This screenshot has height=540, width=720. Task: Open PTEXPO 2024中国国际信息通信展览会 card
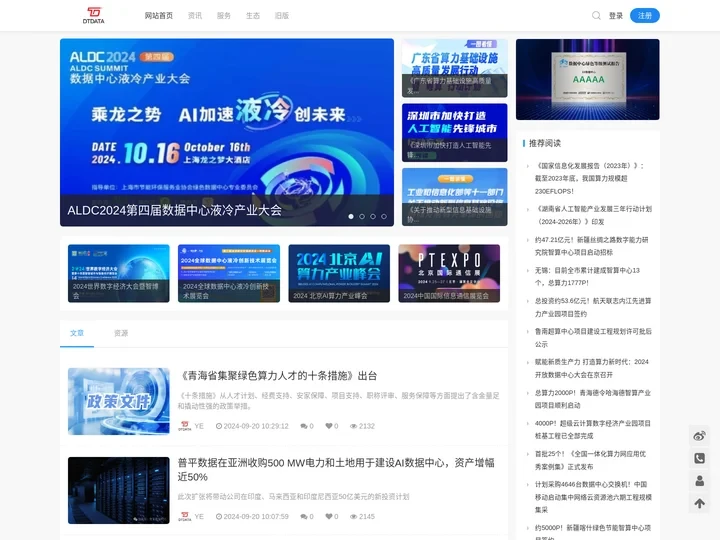pyautogui.click(x=449, y=273)
